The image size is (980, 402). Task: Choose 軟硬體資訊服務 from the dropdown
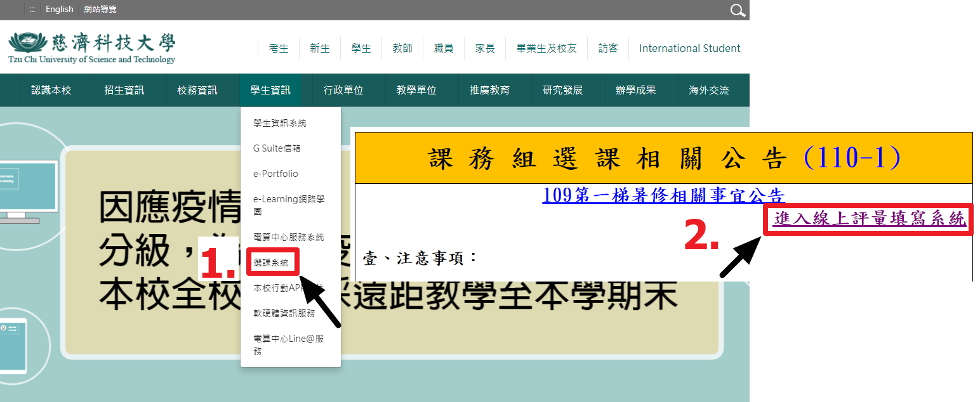click(x=284, y=313)
